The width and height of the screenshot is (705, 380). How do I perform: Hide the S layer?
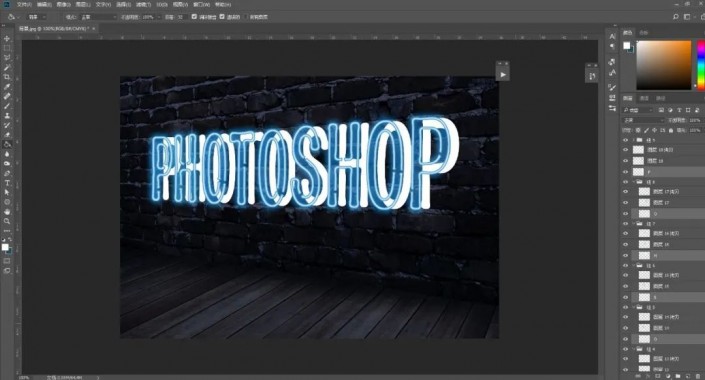click(x=625, y=297)
